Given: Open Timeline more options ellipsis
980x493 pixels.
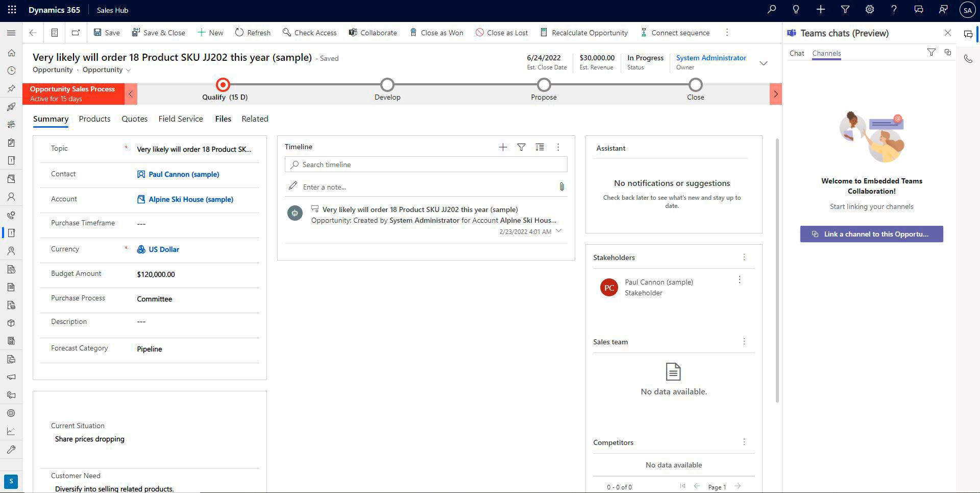Looking at the screenshot, I should point(558,147).
